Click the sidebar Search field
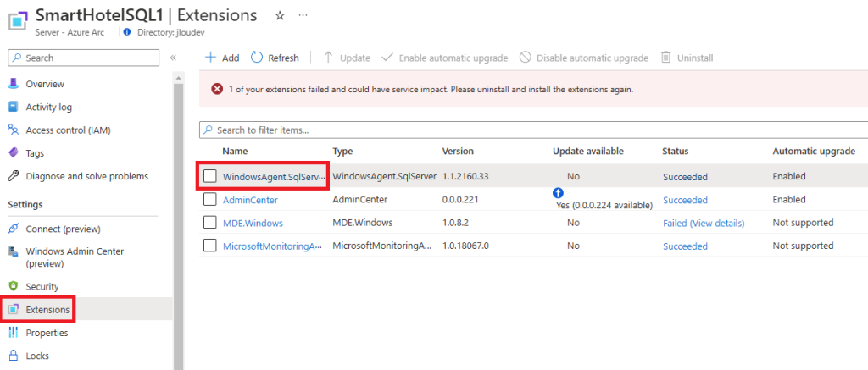This screenshot has width=868, height=370. (84, 58)
